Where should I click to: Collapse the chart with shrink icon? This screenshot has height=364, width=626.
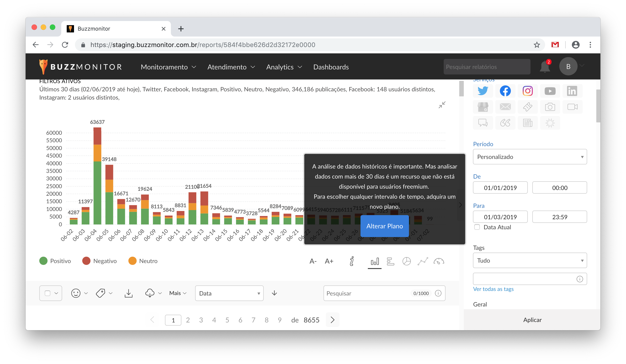[x=442, y=105]
